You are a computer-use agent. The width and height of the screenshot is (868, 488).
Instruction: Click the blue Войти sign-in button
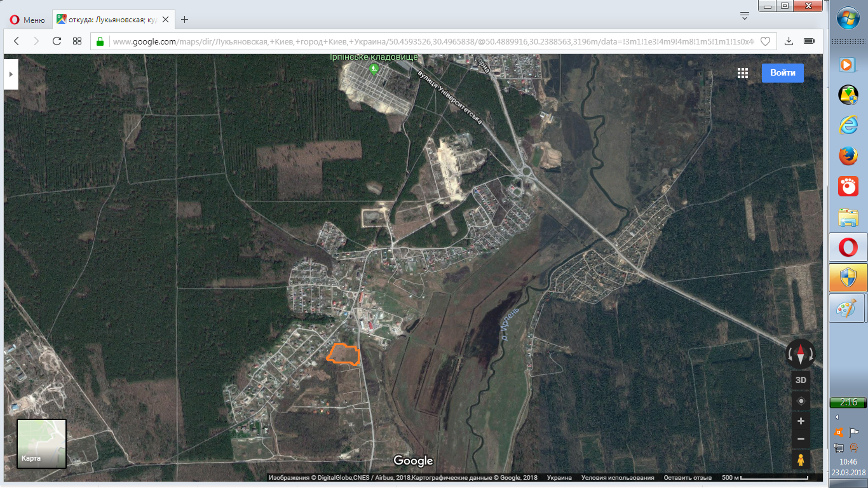click(x=782, y=73)
